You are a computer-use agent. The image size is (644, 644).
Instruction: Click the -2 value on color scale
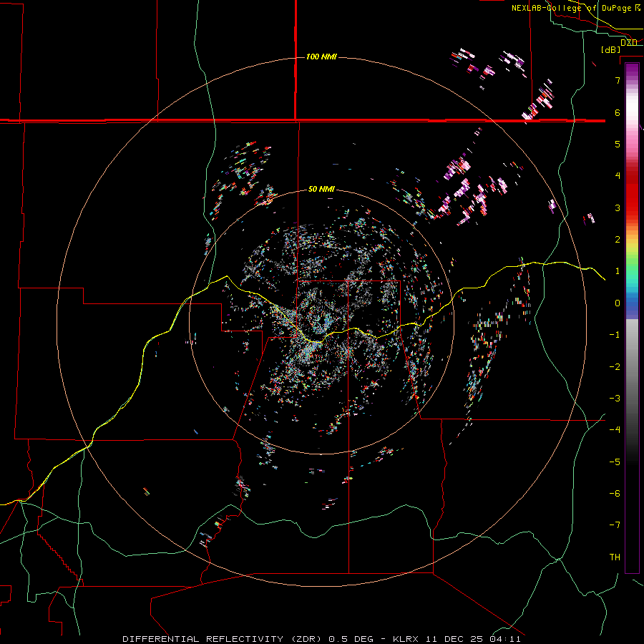click(x=615, y=367)
